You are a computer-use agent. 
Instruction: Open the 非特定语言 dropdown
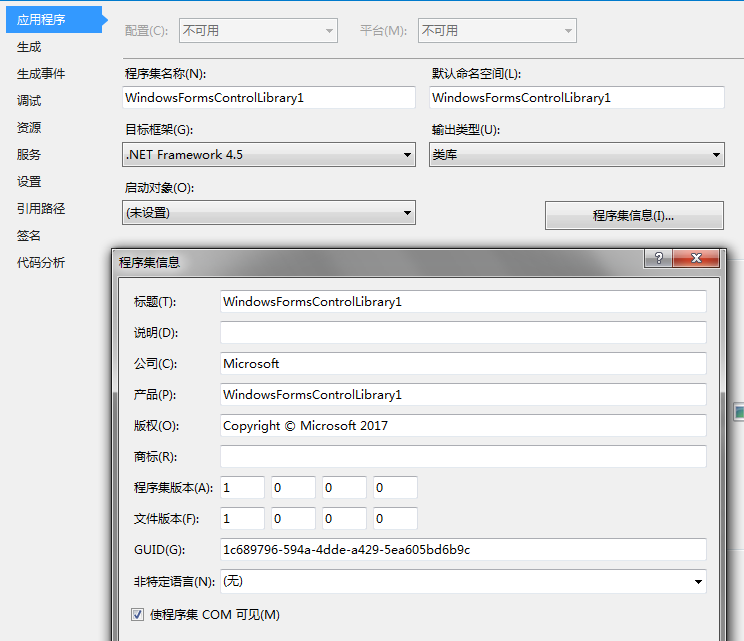463,581
